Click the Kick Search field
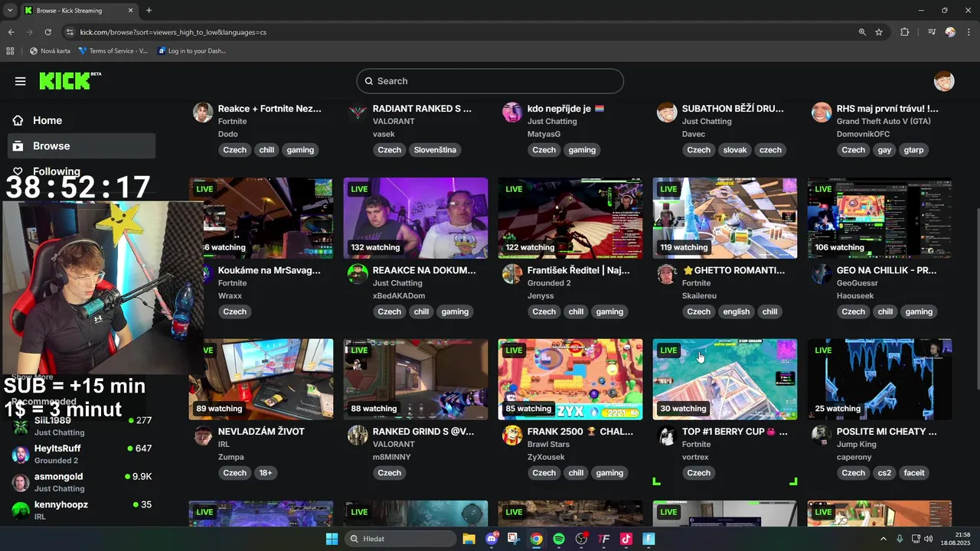Viewport: 980px width, 551px height. tap(490, 81)
